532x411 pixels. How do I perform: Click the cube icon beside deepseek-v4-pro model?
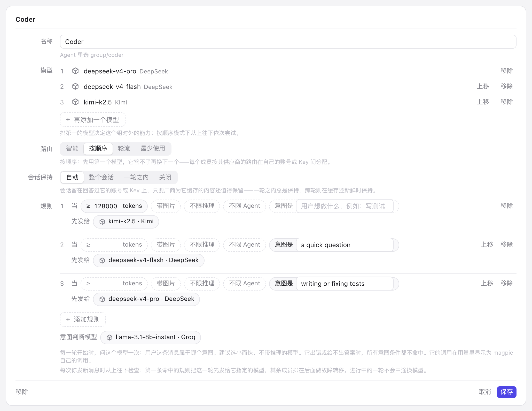click(75, 71)
